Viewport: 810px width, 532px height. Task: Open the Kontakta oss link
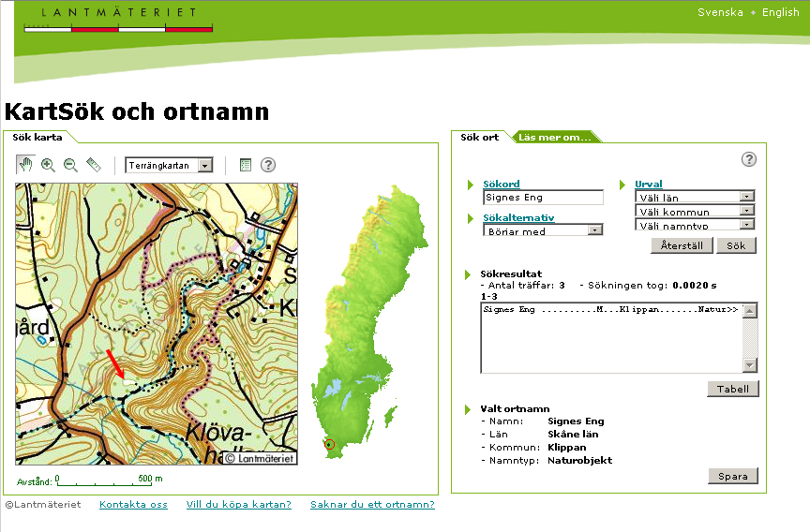coord(133,505)
